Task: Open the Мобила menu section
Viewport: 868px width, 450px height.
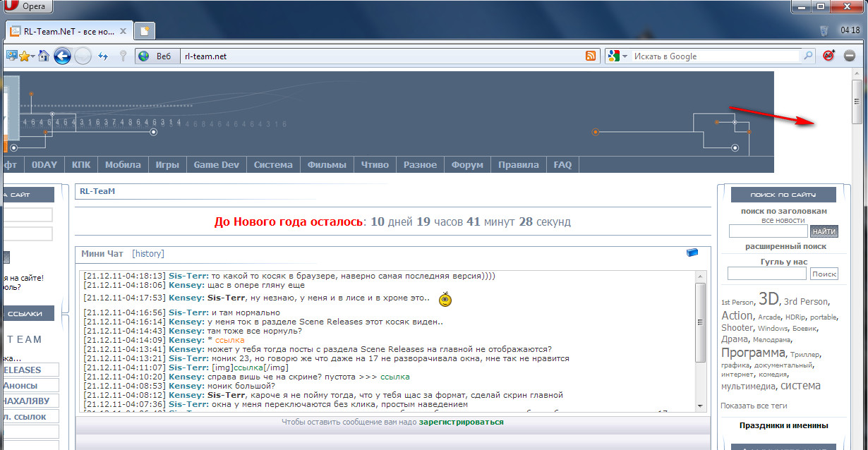Action: click(x=123, y=164)
